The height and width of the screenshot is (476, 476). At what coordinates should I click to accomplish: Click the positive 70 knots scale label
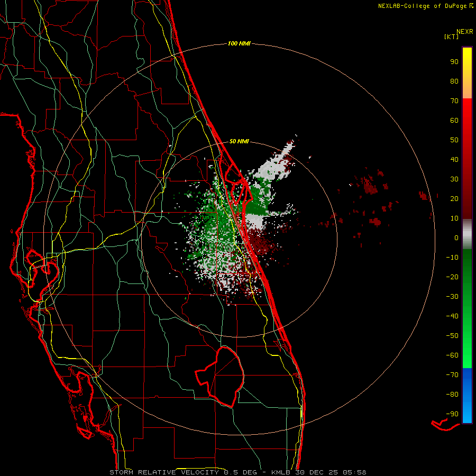(454, 101)
